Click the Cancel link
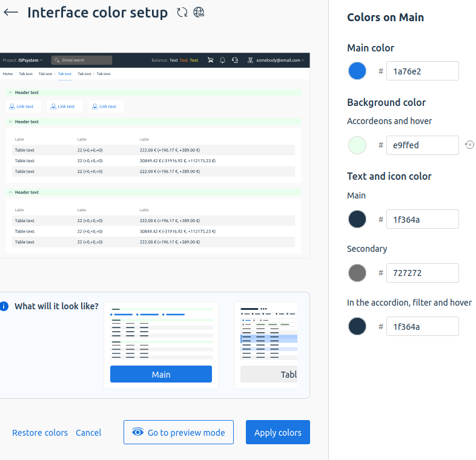Screen dimensions: 476x460 click(88, 433)
